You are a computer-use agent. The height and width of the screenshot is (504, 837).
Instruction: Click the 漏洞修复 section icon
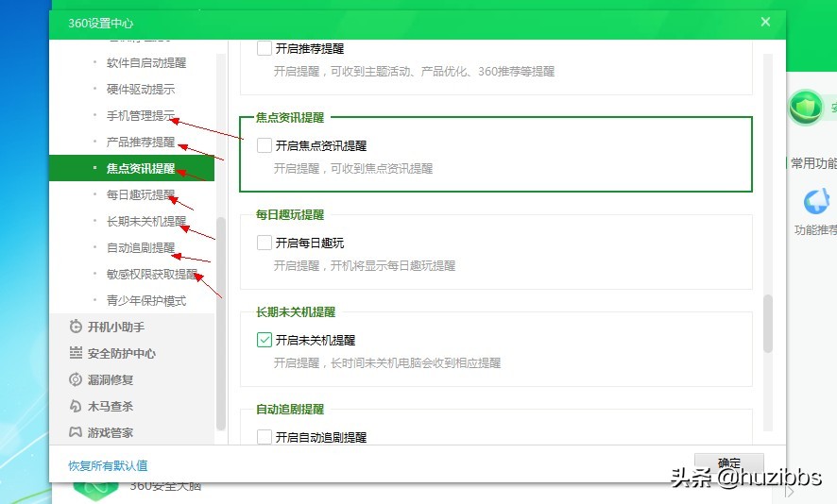76,379
